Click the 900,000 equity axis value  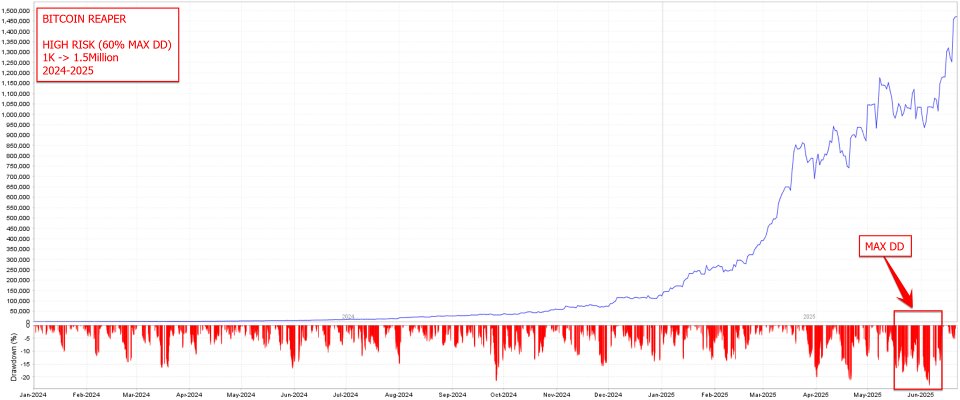click(19, 135)
